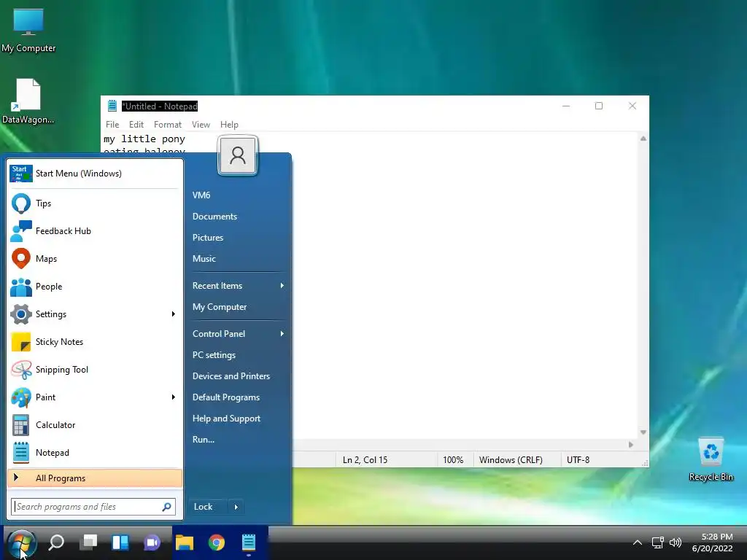Open Help and Support

pos(227,419)
